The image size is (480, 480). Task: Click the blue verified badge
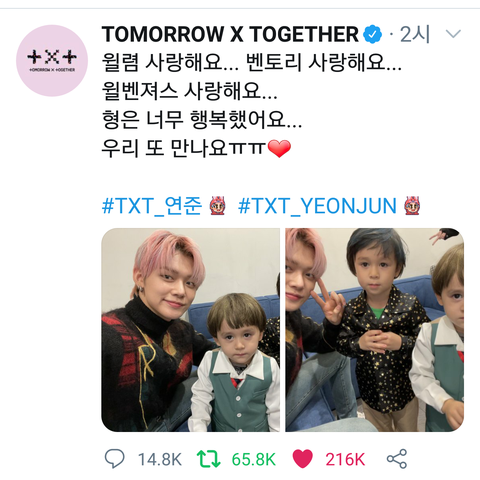tap(372, 34)
